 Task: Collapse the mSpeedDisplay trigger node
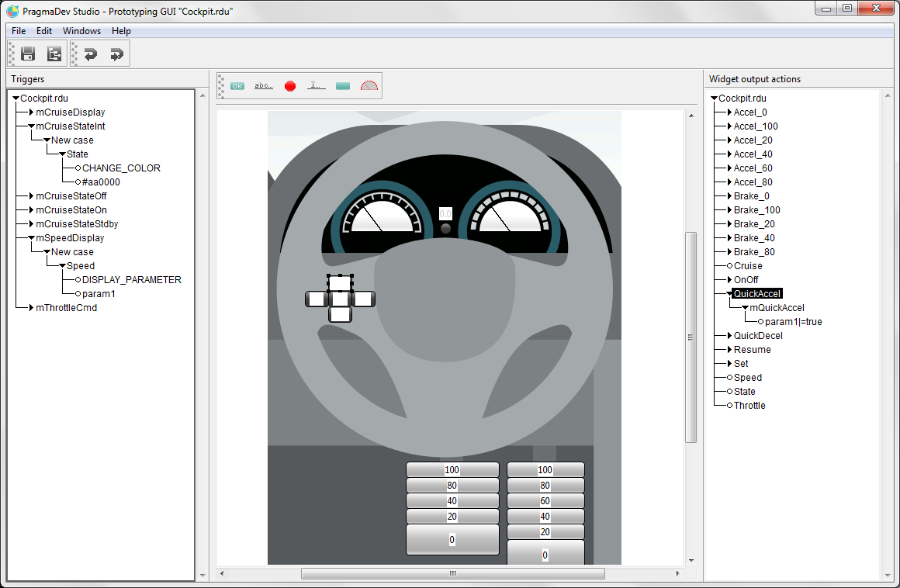32,238
